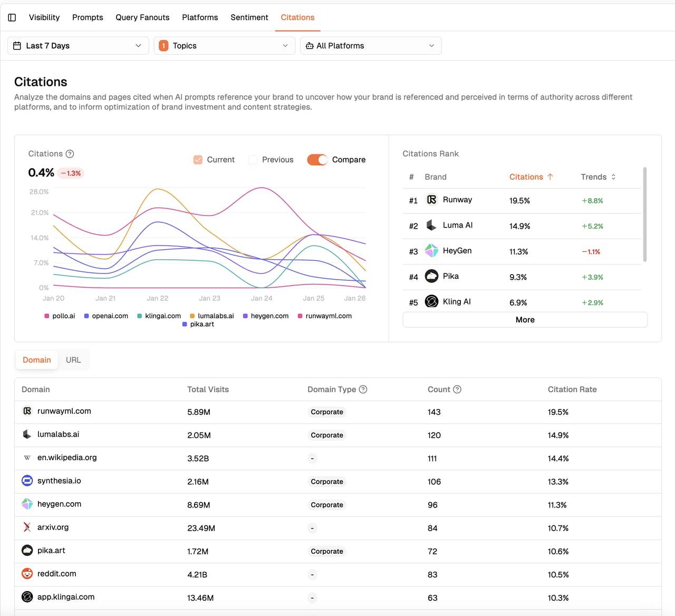Toggle heygen.com legend series

pyautogui.click(x=266, y=316)
